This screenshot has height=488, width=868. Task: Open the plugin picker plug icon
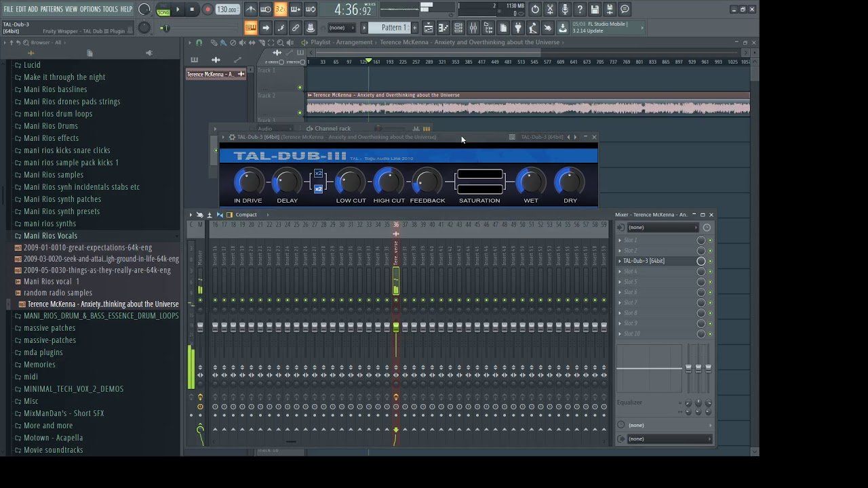point(519,28)
